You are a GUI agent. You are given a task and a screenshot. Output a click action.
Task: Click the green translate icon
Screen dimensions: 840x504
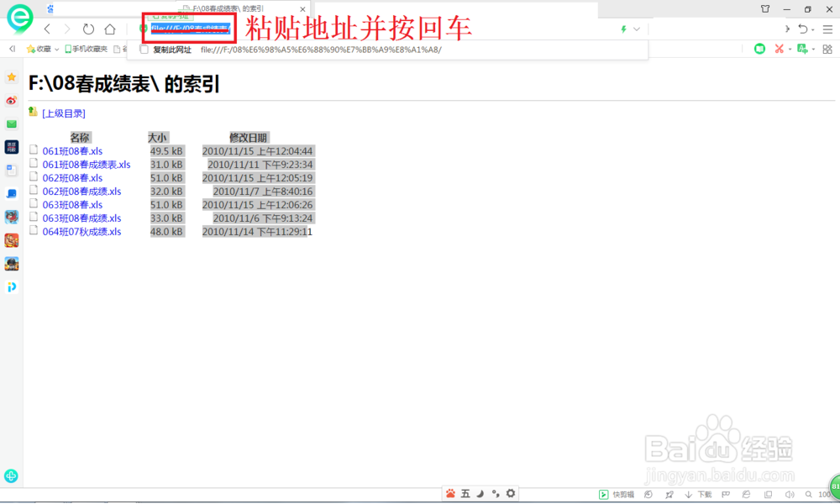(802, 49)
